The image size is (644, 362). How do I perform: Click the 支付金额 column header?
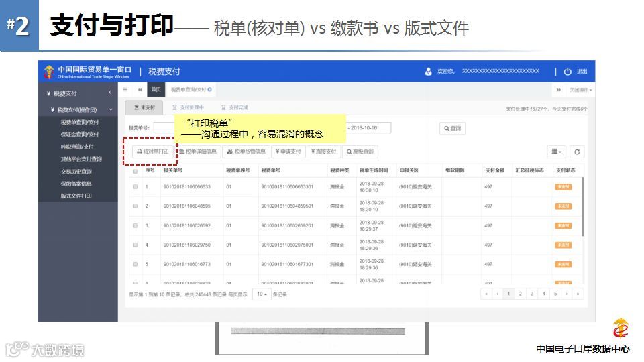(x=495, y=170)
